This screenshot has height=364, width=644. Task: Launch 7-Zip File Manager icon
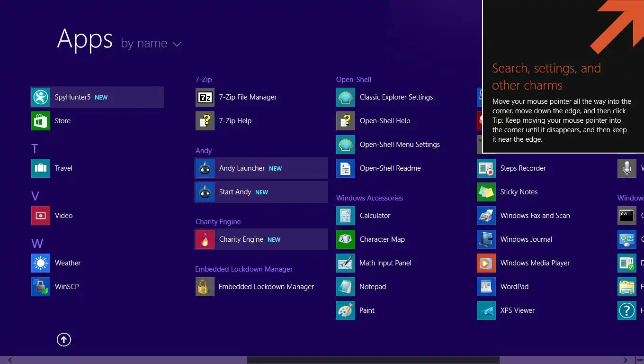coord(205,97)
